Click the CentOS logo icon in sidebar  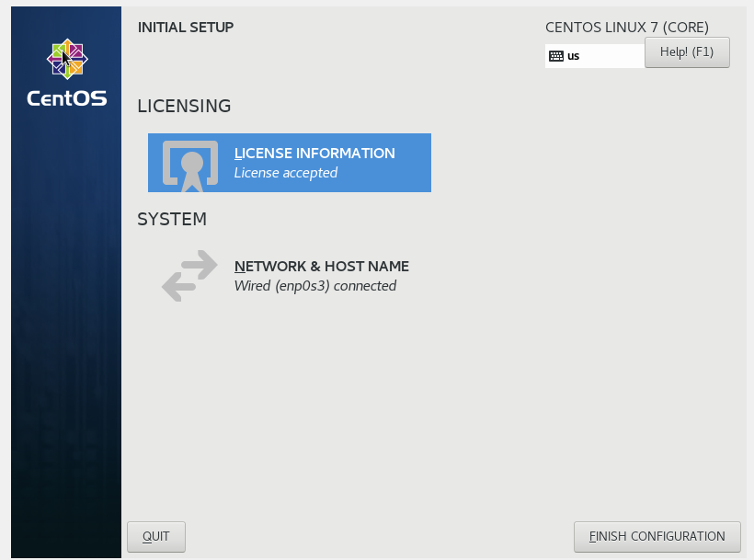(x=67, y=59)
